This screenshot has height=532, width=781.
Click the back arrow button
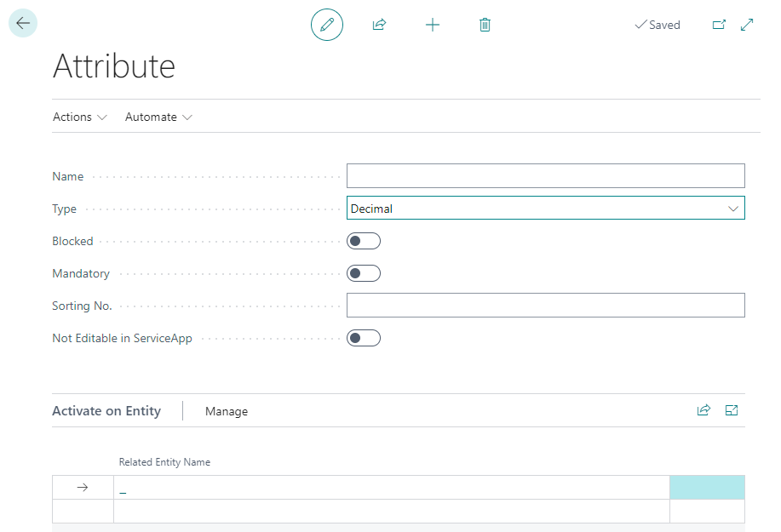[23, 24]
